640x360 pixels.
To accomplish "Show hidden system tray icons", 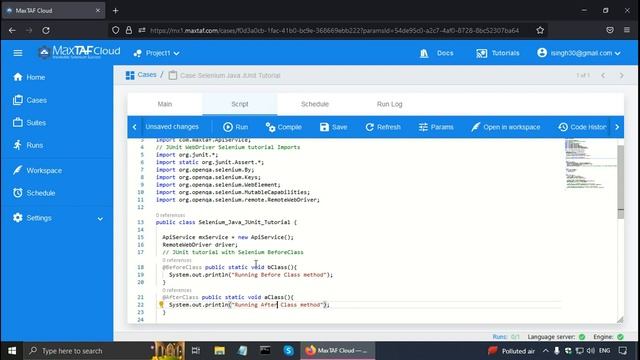I will (545, 351).
